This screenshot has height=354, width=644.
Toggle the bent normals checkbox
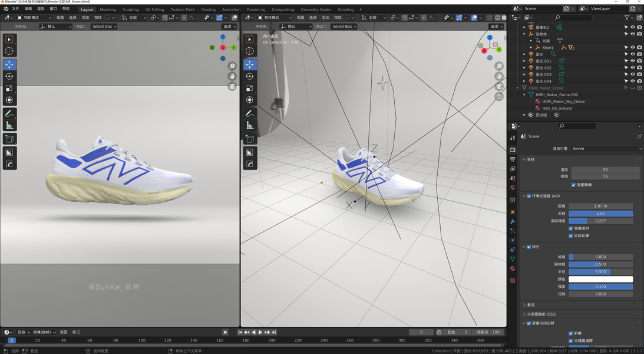click(x=570, y=228)
